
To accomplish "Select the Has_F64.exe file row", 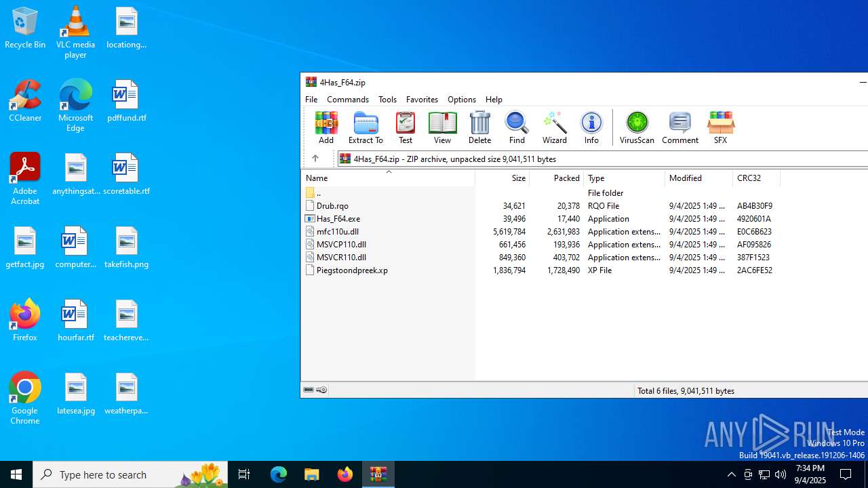I will (x=540, y=219).
